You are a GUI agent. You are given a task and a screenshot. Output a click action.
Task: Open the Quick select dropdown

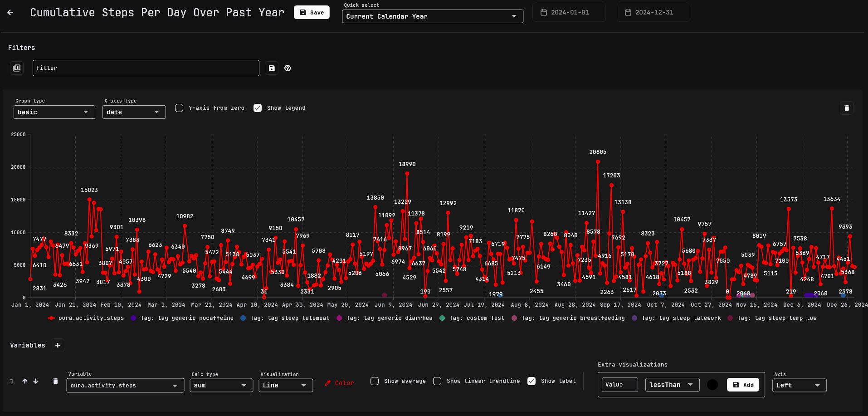[x=432, y=16]
